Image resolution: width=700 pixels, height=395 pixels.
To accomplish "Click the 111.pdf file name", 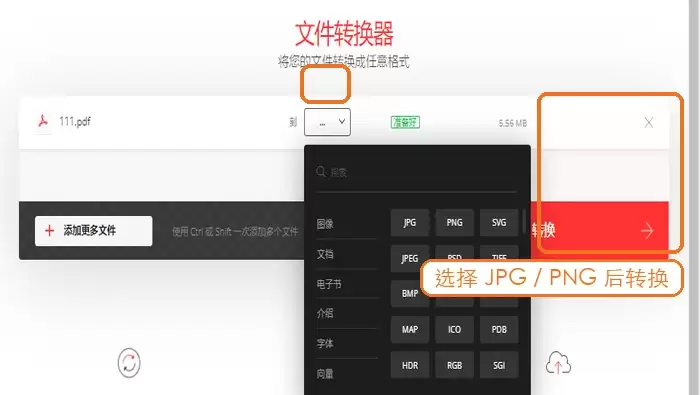I will [75, 121].
